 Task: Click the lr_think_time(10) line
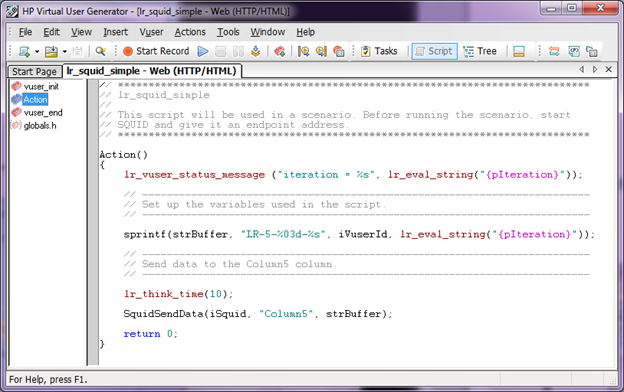click(x=178, y=294)
